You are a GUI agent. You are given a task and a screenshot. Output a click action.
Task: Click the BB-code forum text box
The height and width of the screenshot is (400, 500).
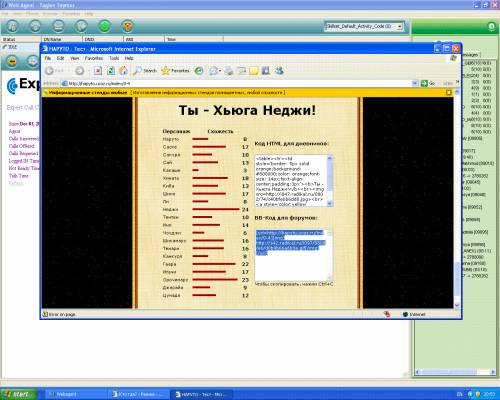click(294, 255)
